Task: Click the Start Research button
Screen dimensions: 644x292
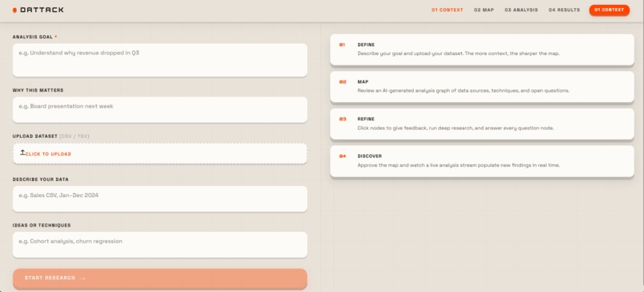Action: pos(160,278)
